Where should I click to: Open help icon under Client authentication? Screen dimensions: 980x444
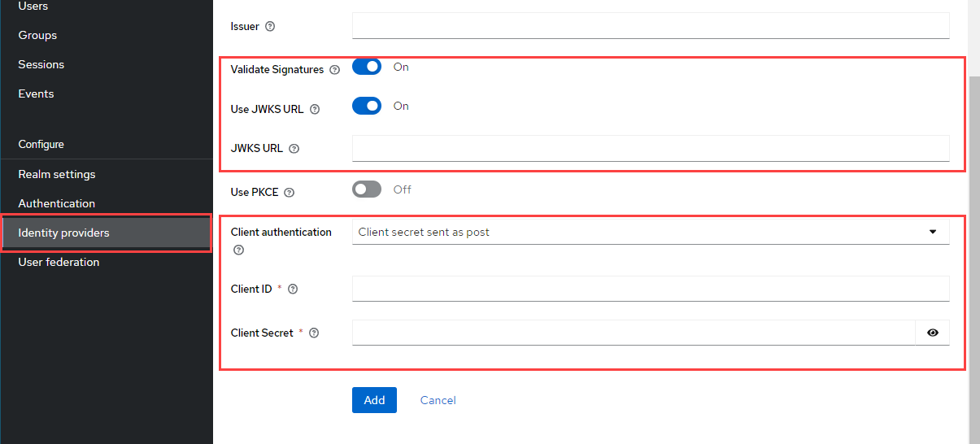238,250
